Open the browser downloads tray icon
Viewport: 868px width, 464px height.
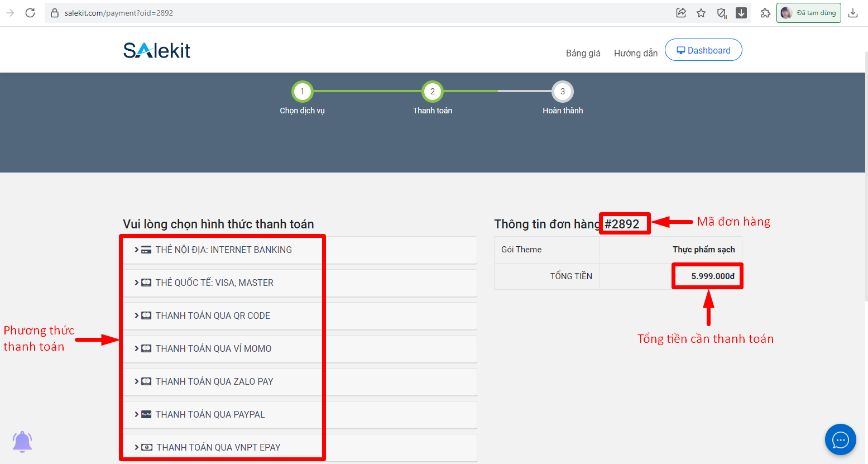pos(853,13)
